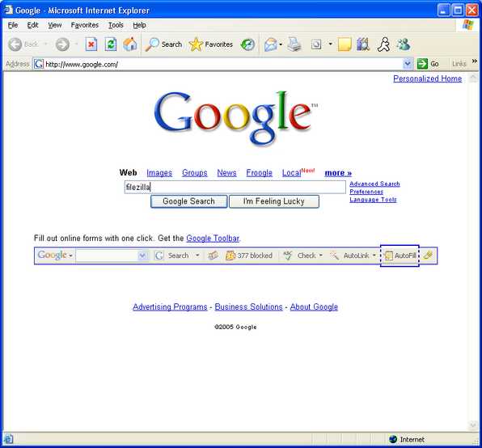Click the I'm Feeling Lucky button
This screenshot has height=448, width=482.
click(274, 201)
